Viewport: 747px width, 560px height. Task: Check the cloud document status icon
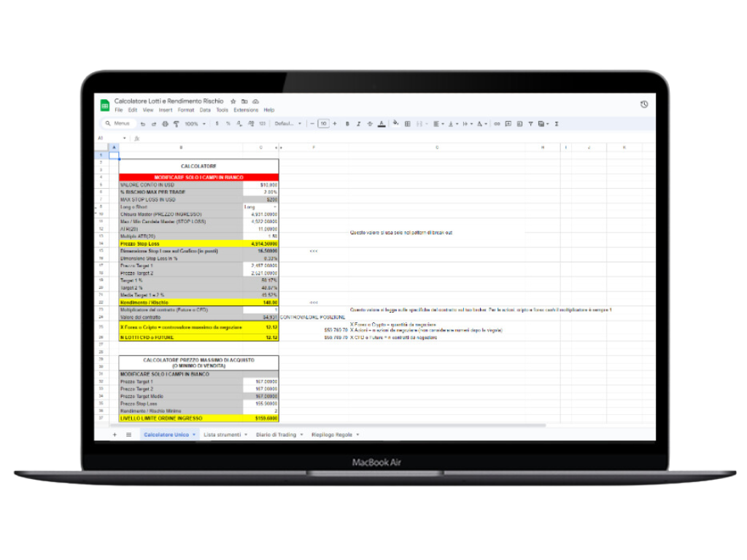255,101
